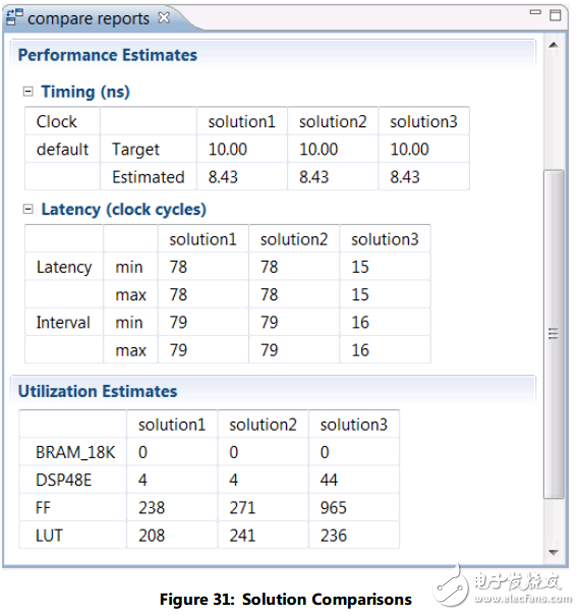580x615 pixels.
Task: Close the compare reports tab
Action: coord(164,18)
